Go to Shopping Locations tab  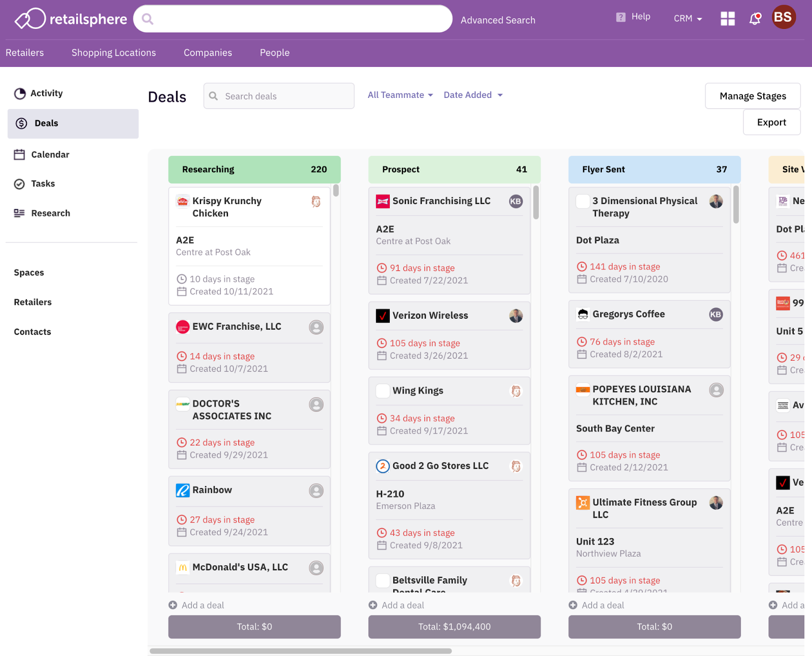pos(114,53)
